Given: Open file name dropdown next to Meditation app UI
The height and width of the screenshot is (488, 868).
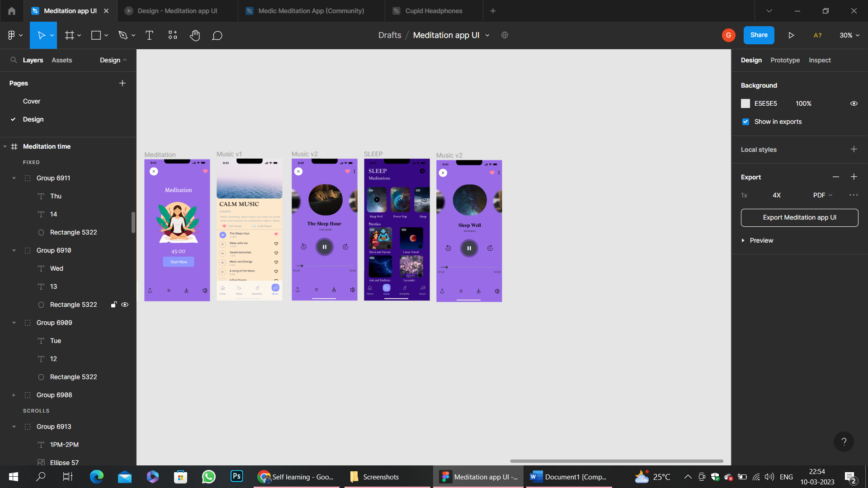Looking at the screenshot, I should (x=487, y=35).
